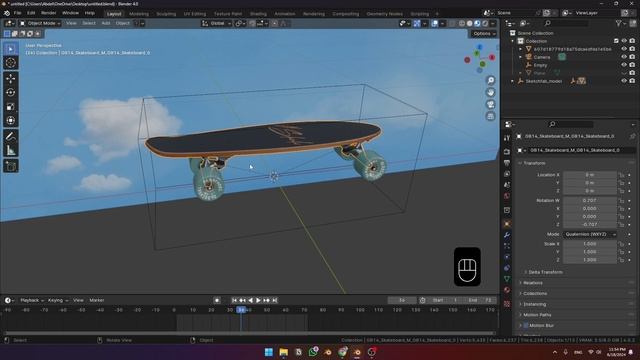Jump to the timeline start frame
640x360 pixels.
(x=234, y=300)
